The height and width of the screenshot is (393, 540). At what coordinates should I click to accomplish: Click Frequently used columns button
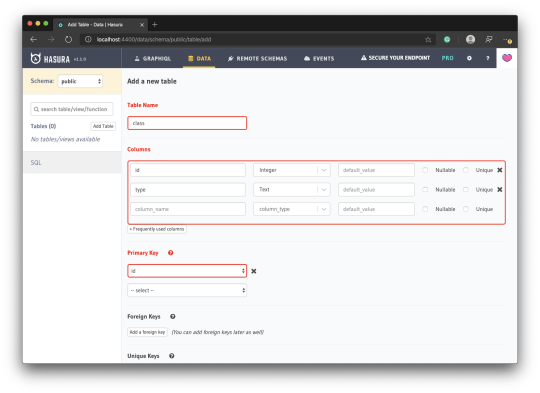click(x=157, y=229)
